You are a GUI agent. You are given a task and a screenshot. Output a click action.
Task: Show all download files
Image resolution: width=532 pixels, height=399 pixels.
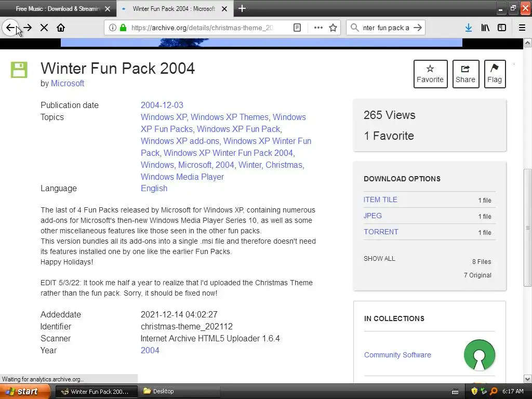pyautogui.click(x=379, y=259)
